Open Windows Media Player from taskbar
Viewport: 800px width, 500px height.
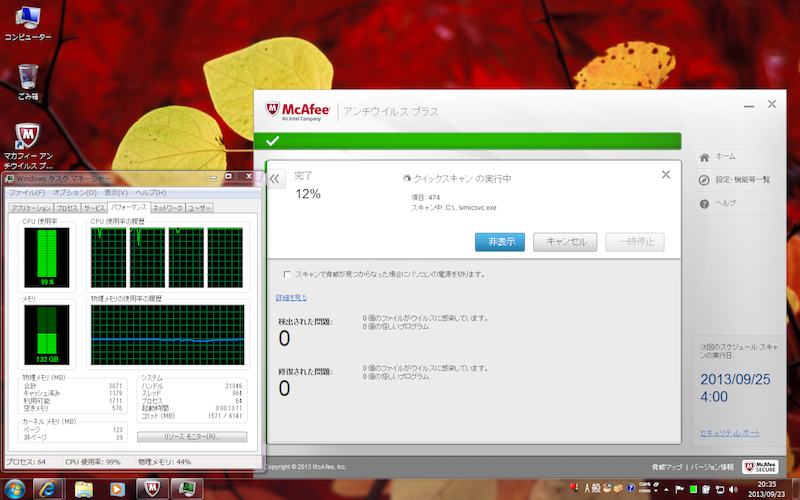tap(116, 489)
